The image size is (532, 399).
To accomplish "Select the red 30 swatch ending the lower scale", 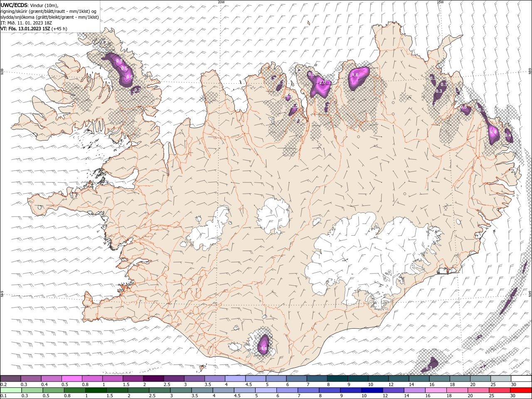I will (521, 390).
